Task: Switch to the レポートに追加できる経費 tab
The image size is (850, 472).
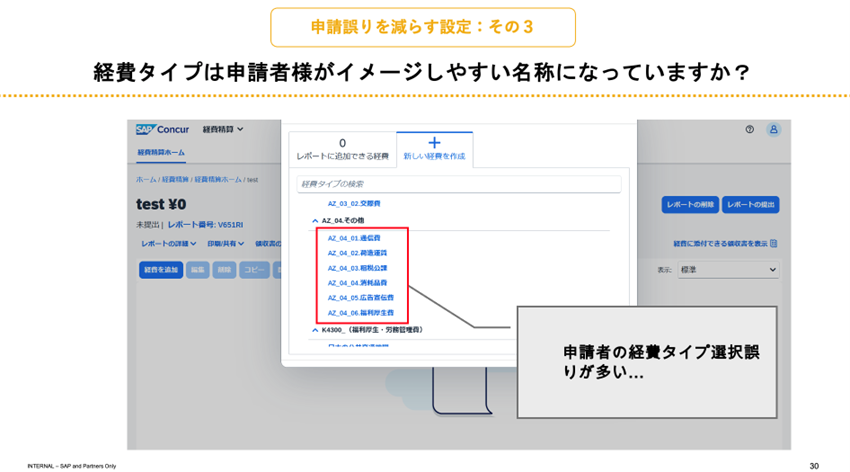Action: (x=343, y=149)
